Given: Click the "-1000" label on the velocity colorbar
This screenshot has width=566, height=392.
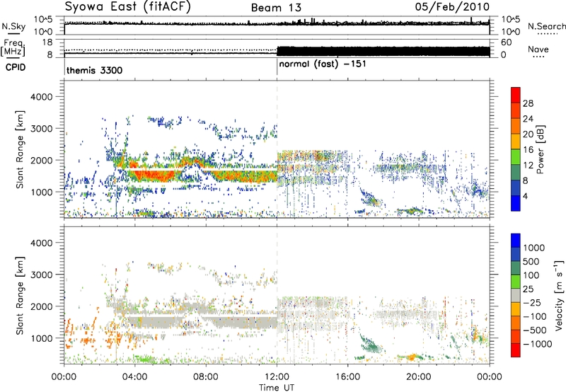Looking at the screenshot, I should tap(537, 344).
